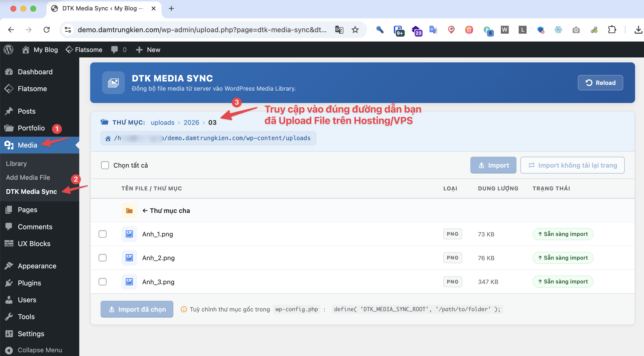Click the Plugins sidebar icon
Image resolution: width=644 pixels, height=356 pixels.
click(x=9, y=283)
